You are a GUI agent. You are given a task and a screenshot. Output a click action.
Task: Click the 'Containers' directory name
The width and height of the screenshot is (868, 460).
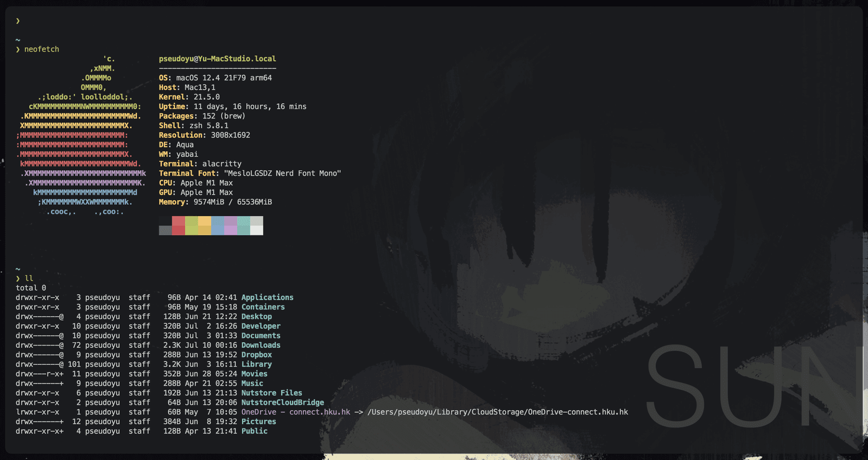263,307
